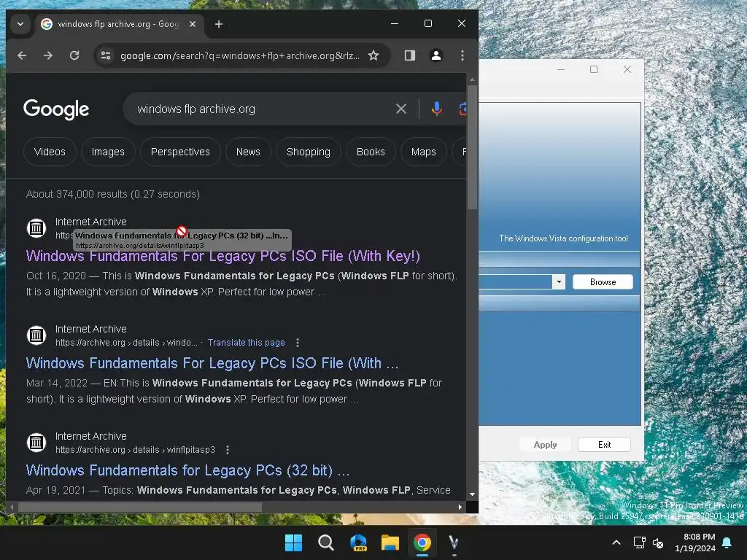Open File Explorer from taskbar
747x560 pixels.
tap(390, 542)
